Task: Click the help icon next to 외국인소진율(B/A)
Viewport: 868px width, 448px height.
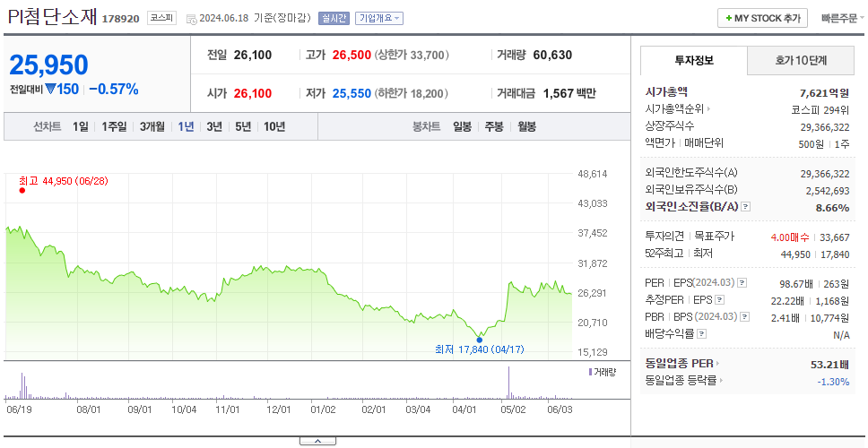Action: click(746, 207)
